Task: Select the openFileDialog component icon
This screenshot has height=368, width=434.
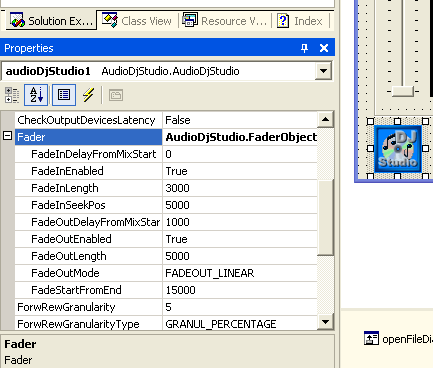Action: (371, 338)
